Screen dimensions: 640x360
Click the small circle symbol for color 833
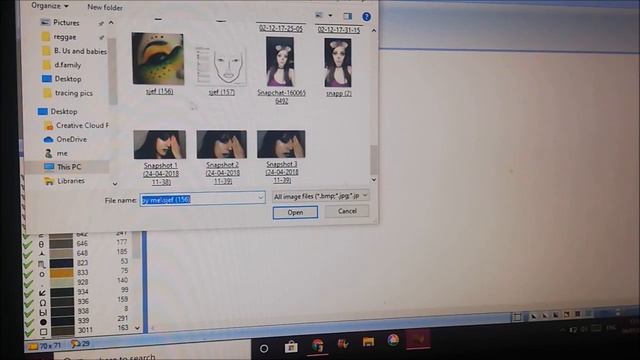(42, 274)
